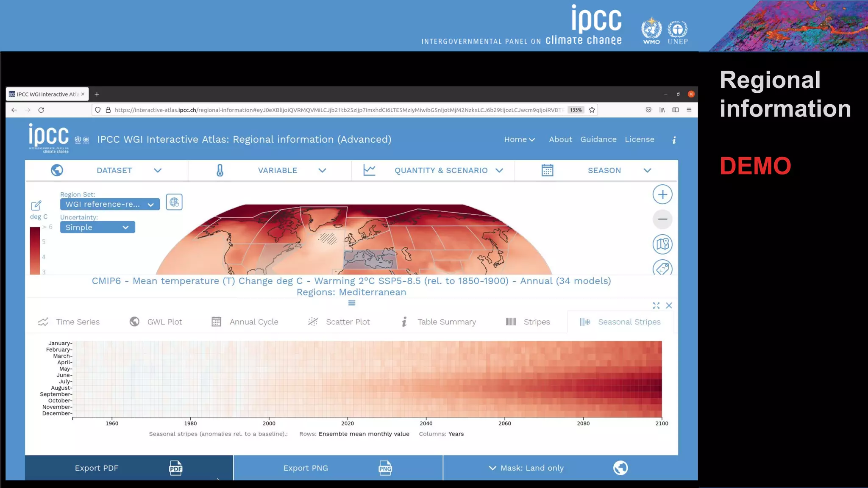Image resolution: width=868 pixels, height=488 pixels.
Task: Open the browser hamburger menu
Action: pyautogui.click(x=689, y=110)
